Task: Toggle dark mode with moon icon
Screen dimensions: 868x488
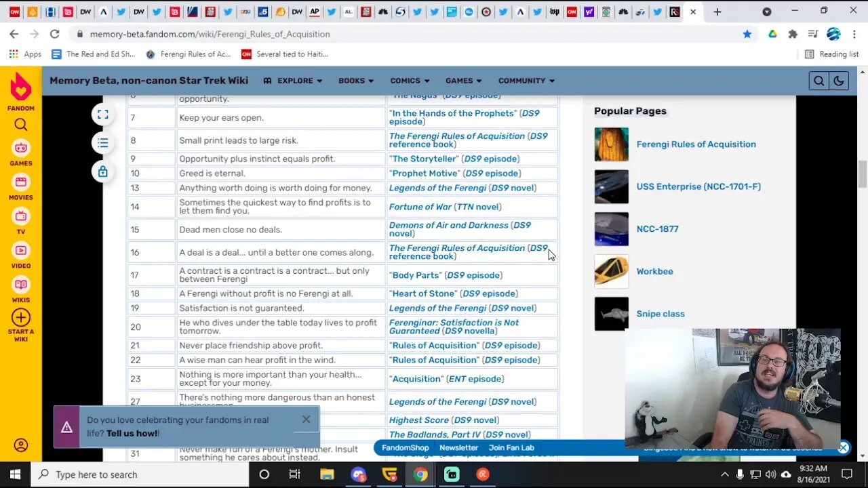Action: coord(838,81)
